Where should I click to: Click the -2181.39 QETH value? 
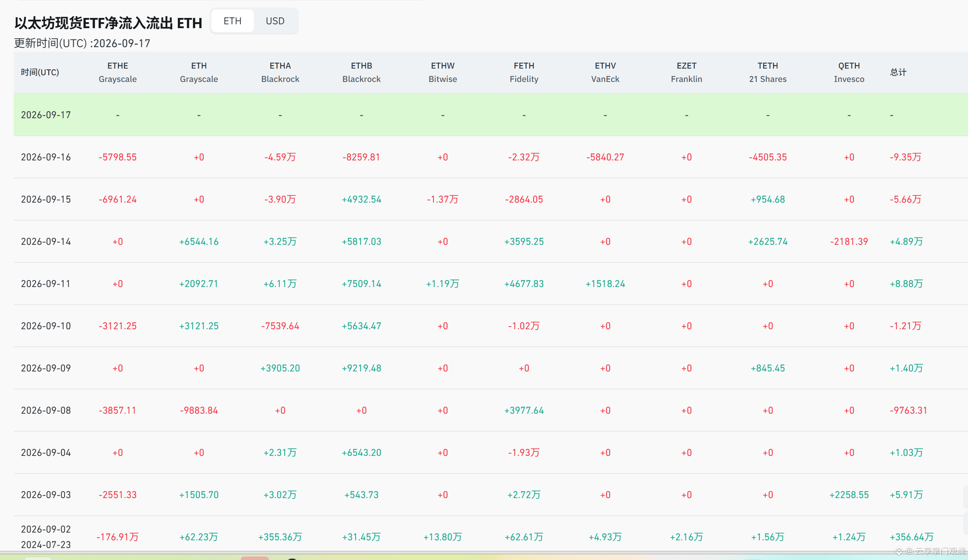point(849,241)
